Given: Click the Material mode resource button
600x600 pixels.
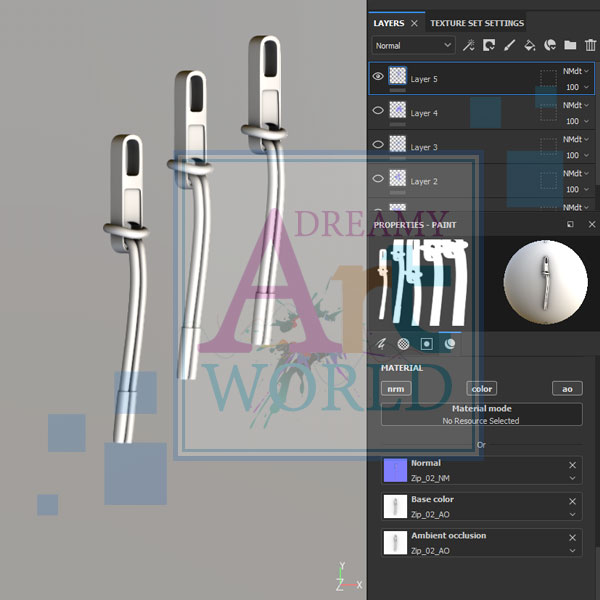Looking at the screenshot, I should (481, 415).
